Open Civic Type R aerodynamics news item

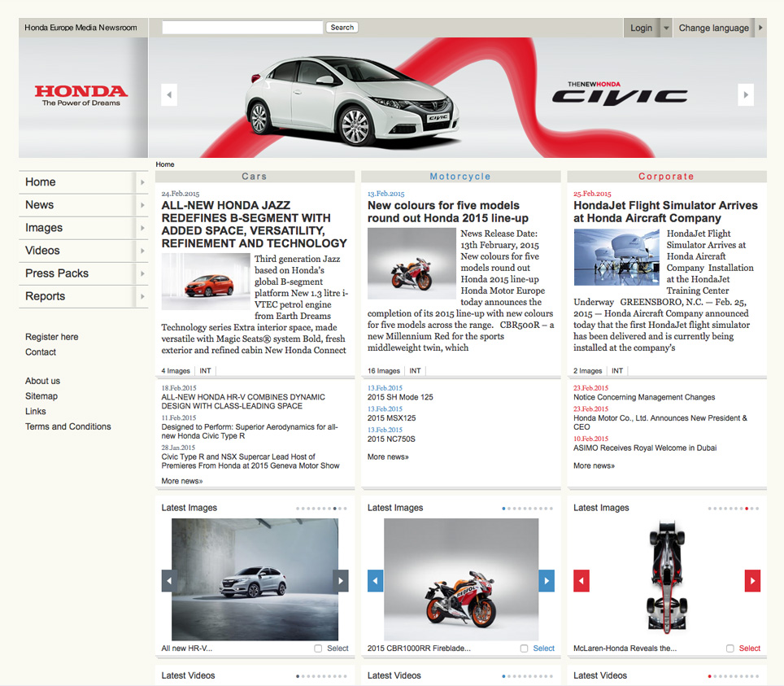pyautogui.click(x=250, y=432)
